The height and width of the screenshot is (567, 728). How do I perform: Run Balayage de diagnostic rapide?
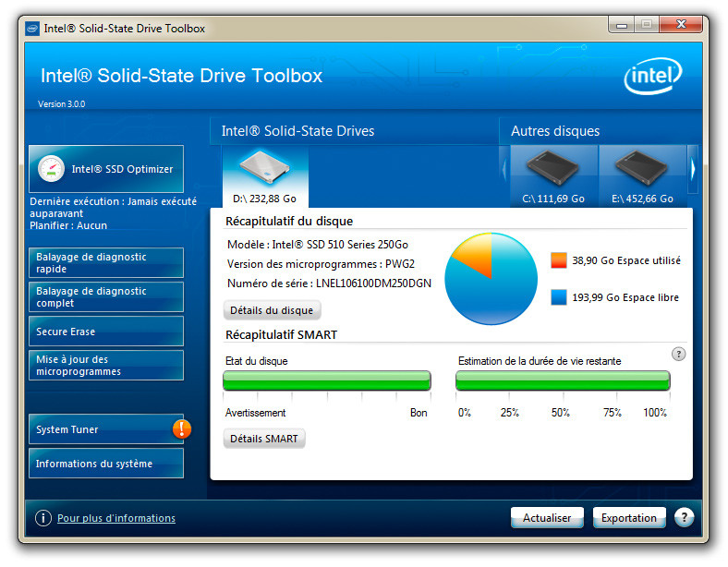click(106, 263)
